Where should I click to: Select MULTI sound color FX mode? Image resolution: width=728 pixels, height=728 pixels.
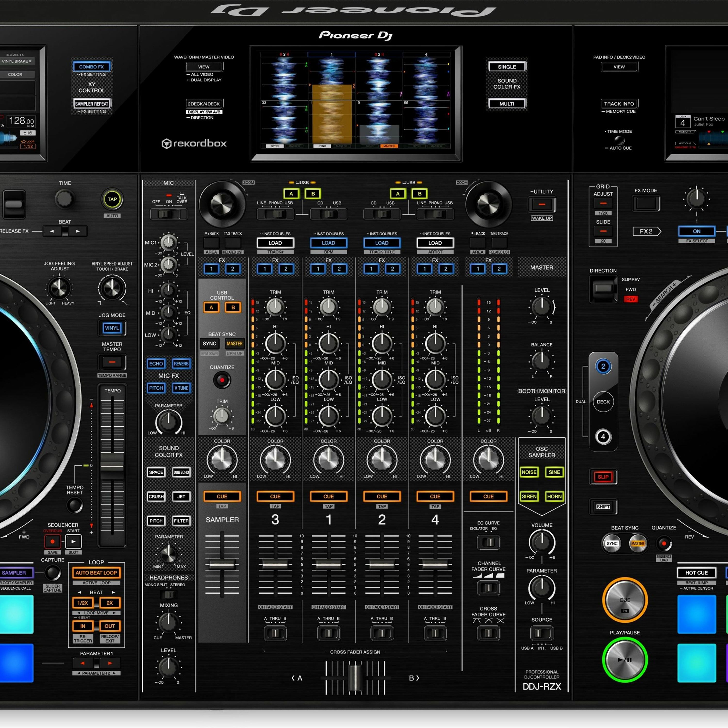click(x=507, y=104)
